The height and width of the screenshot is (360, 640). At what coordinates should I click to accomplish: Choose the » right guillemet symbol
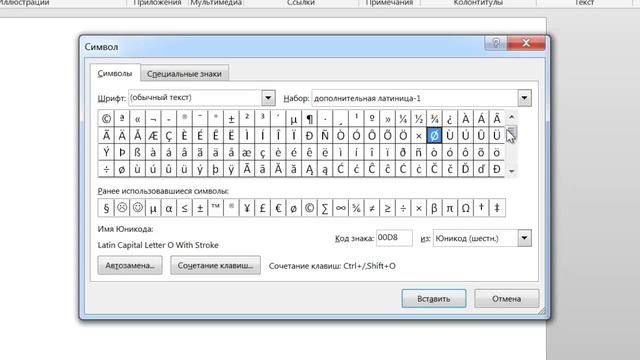(387, 118)
